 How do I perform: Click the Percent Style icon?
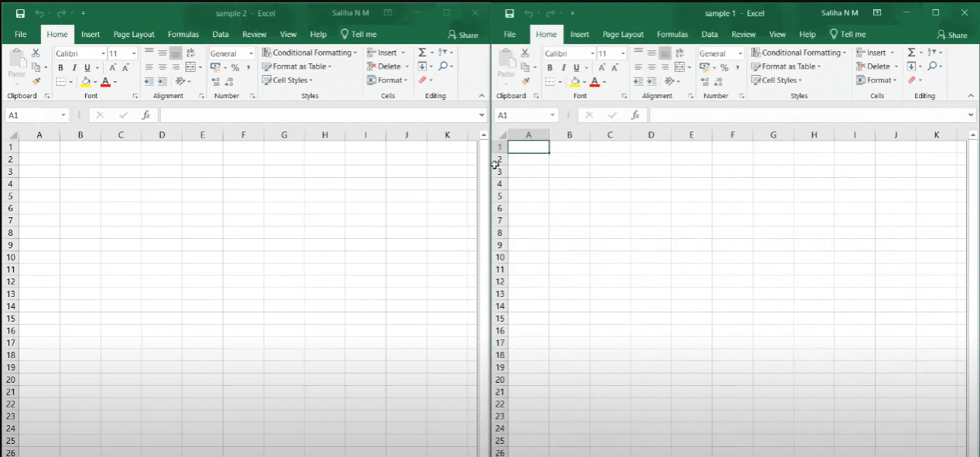235,67
